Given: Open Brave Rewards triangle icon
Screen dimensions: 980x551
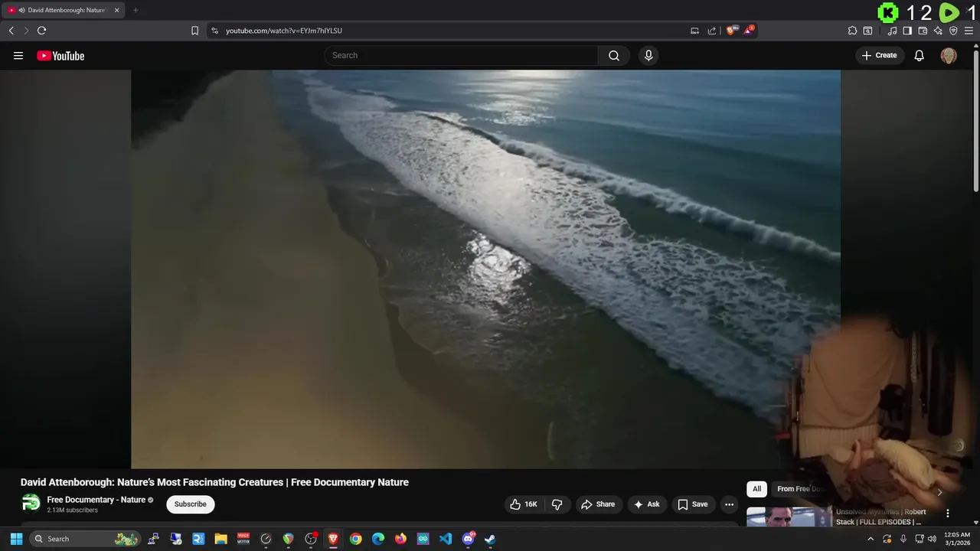Looking at the screenshot, I should pyautogui.click(x=749, y=31).
